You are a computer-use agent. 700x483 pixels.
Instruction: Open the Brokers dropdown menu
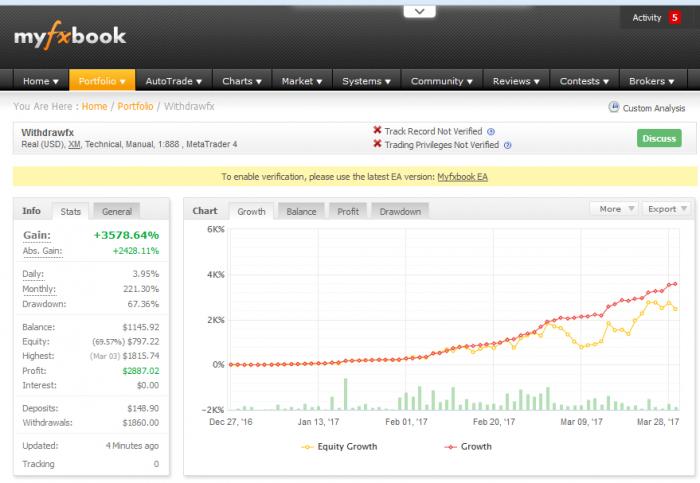(x=652, y=81)
